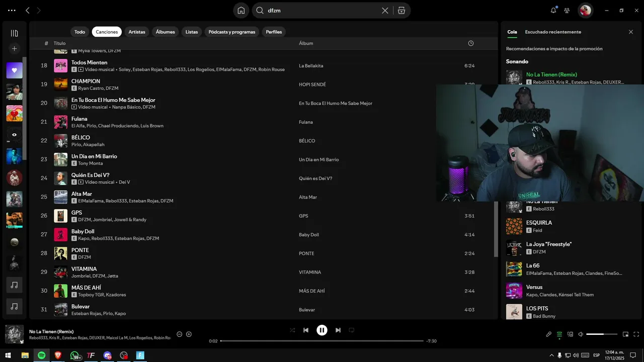The width and height of the screenshot is (644, 362).
Task: Switch to Artistas filter
Action: [137, 32]
